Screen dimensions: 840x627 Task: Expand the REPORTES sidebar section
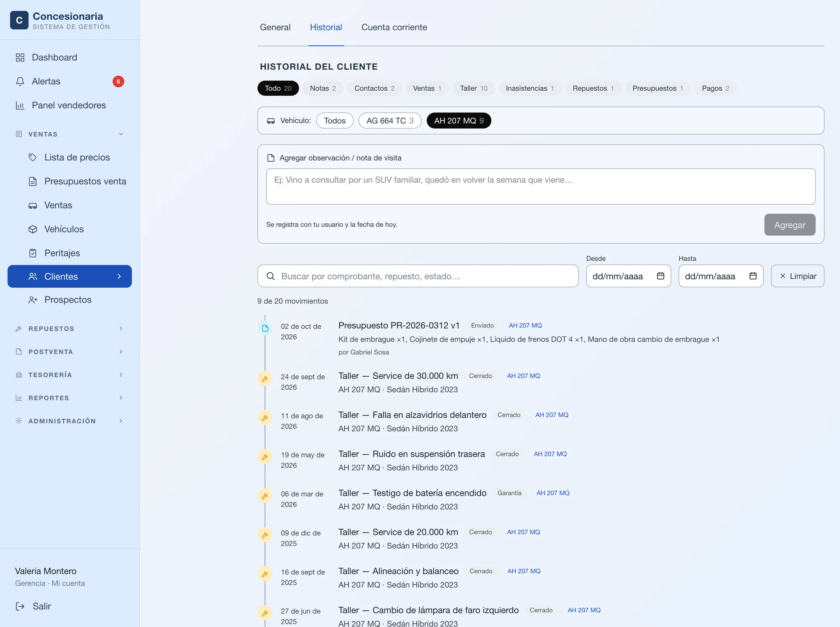70,398
